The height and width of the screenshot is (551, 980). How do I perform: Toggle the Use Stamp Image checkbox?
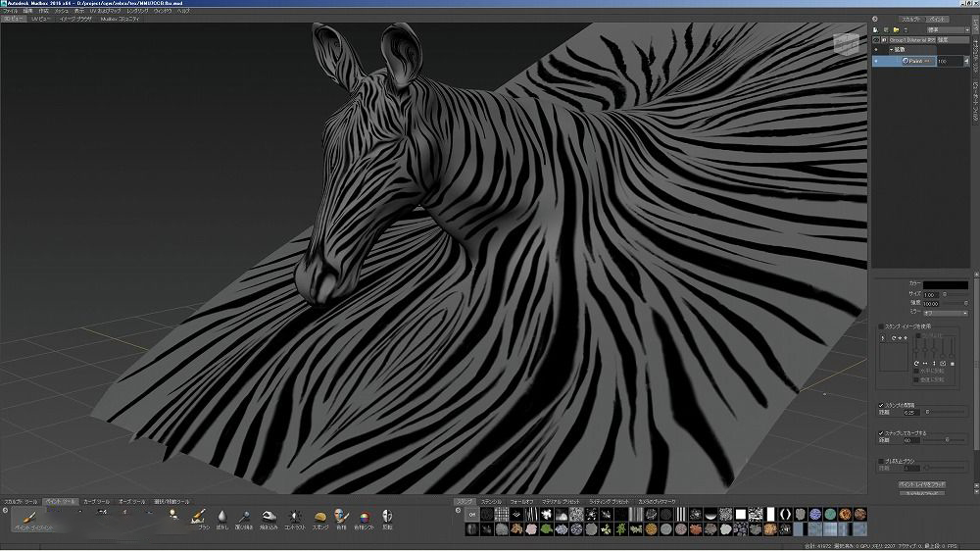[880, 326]
